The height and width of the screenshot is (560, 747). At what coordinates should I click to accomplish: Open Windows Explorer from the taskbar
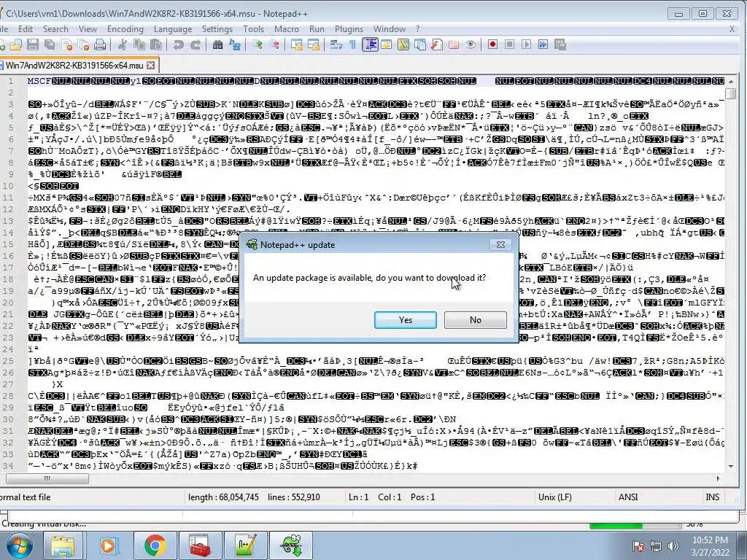[x=63, y=545]
